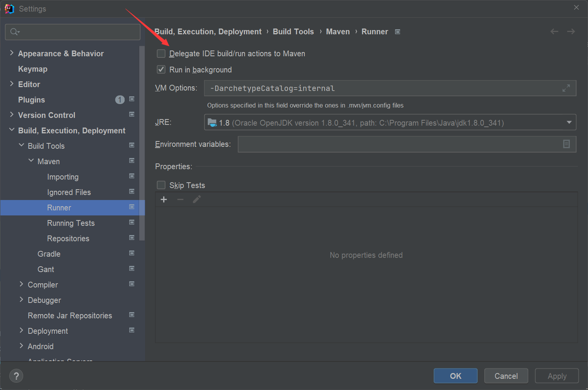Click project-scope icon on the Compiler row
Image resolution: width=588 pixels, height=390 pixels.
pos(132,284)
